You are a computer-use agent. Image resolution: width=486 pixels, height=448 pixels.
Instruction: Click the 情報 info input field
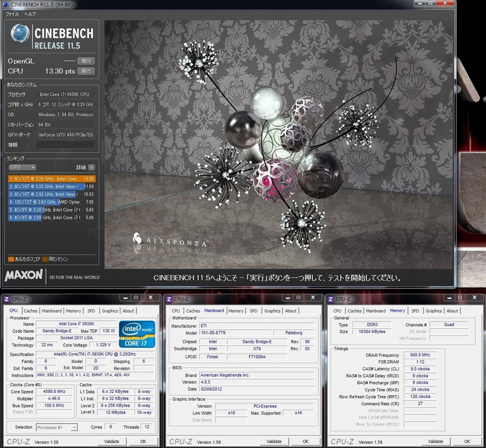(x=65, y=145)
